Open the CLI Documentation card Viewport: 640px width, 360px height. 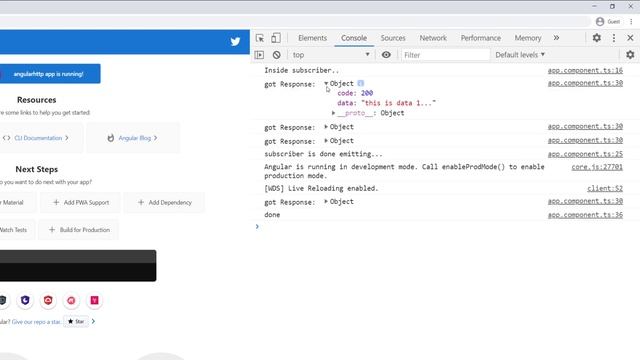41,138
